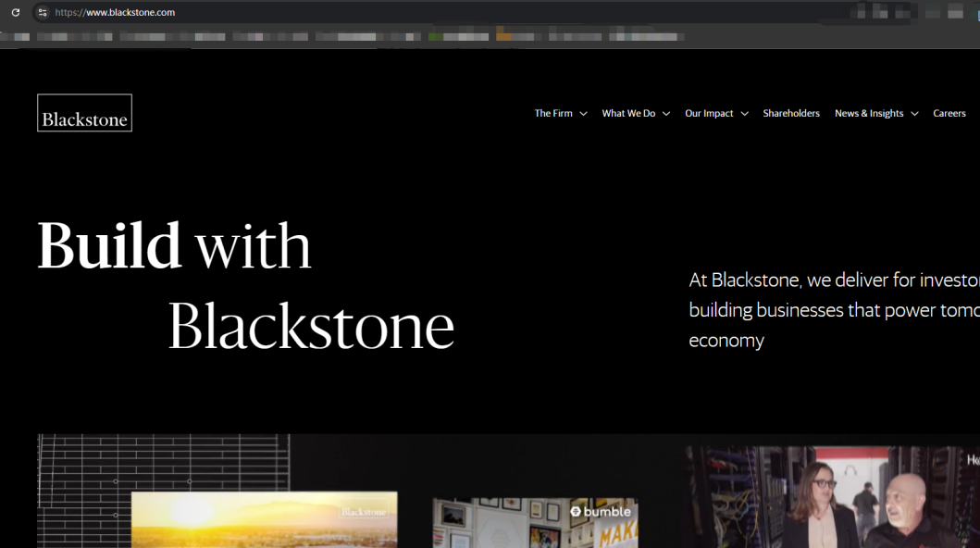Click the bumble logo on the photo card
Viewport: 980px width, 548px height.
[601, 511]
